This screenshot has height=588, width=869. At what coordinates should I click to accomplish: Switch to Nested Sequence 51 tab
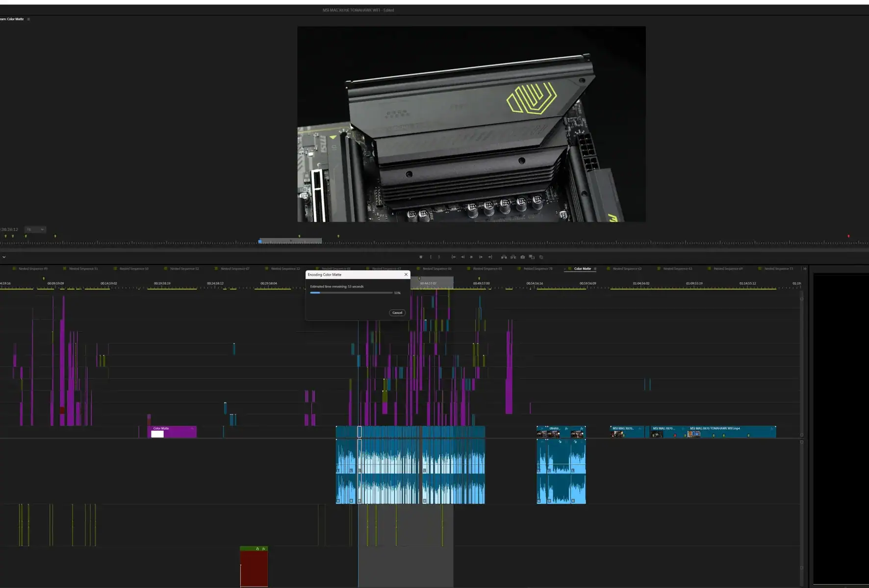pos(83,269)
